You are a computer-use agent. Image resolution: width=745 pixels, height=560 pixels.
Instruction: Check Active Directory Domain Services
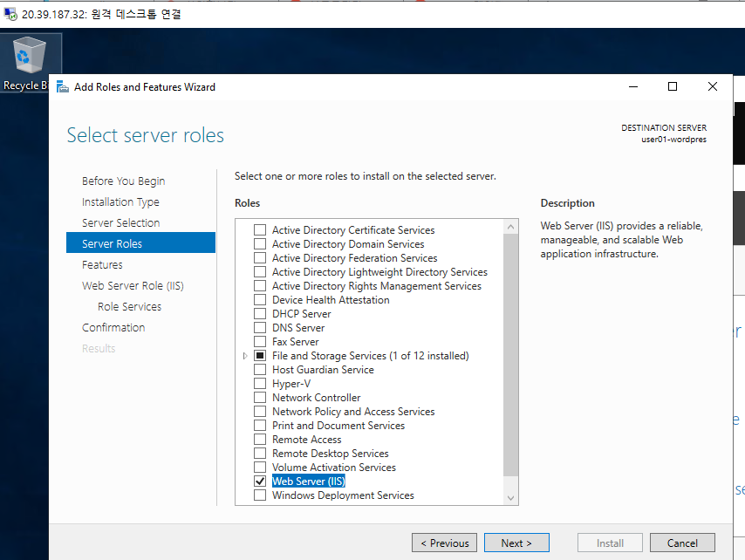click(260, 243)
